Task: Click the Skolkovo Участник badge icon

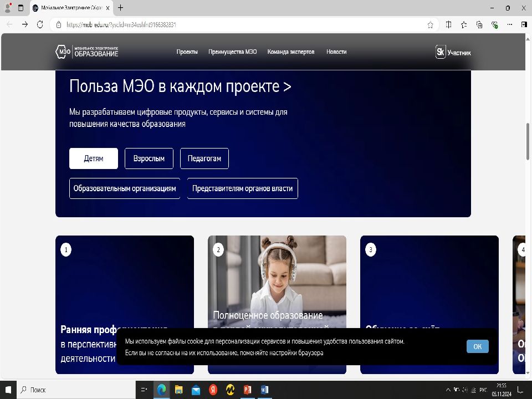Action: tap(441, 52)
